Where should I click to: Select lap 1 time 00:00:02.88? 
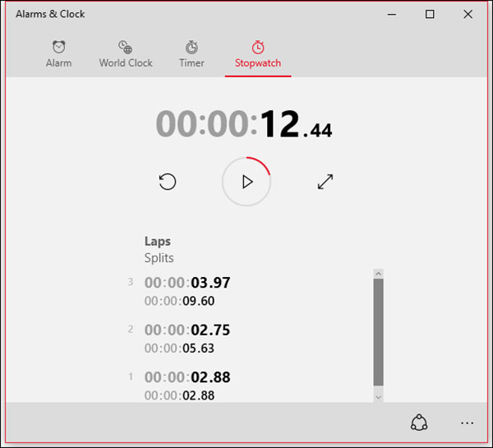coord(187,377)
